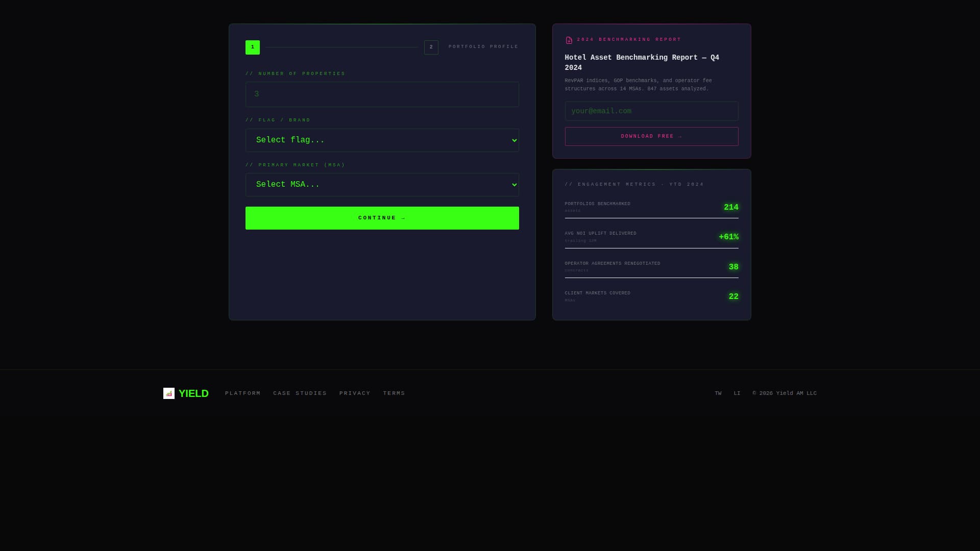Open the Terms page link
This screenshot has width=980, height=551.
point(394,393)
